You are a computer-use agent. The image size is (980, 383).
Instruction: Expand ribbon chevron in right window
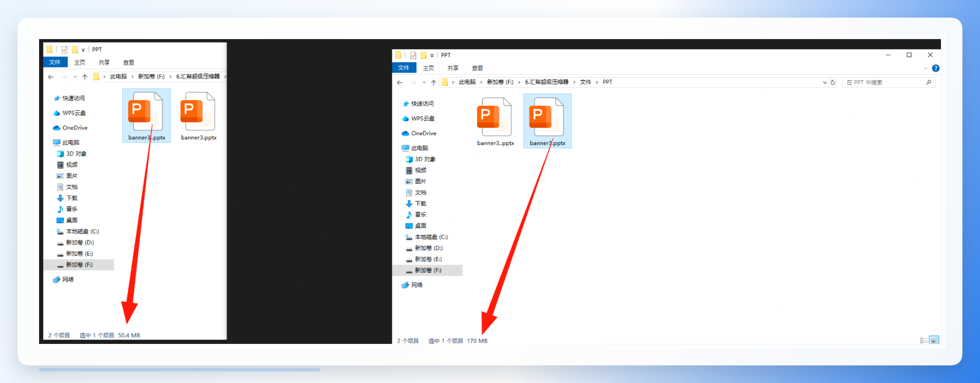pyautogui.click(x=925, y=68)
